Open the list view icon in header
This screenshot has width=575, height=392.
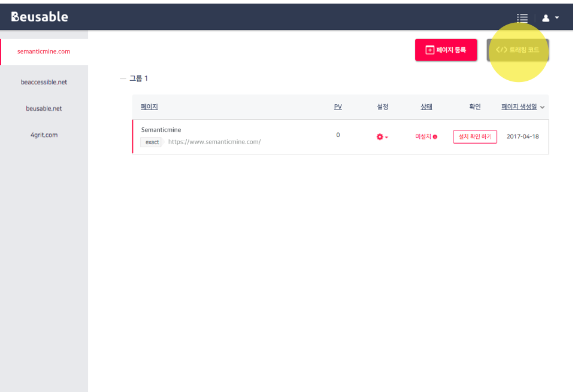tap(522, 18)
